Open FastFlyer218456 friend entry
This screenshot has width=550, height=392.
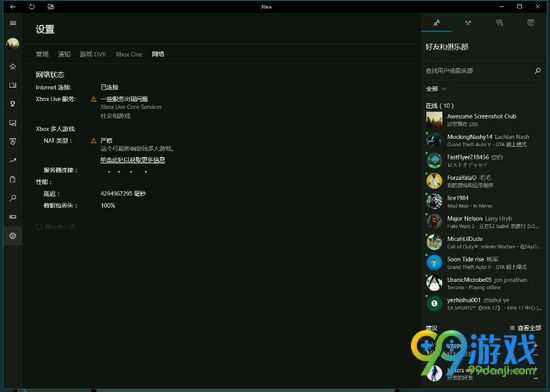(x=483, y=161)
